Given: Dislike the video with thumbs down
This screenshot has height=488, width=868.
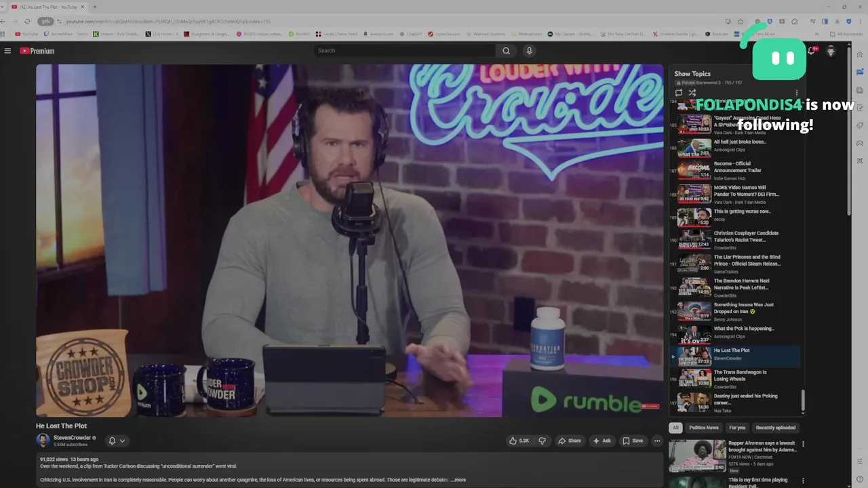Looking at the screenshot, I should pyautogui.click(x=542, y=441).
